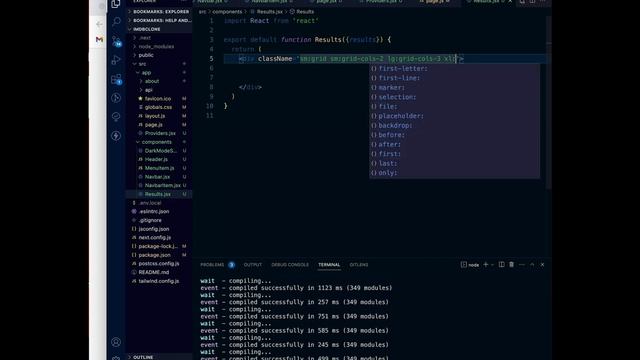
Task: Maximize the panel with the up chevron
Action: (x=532, y=264)
